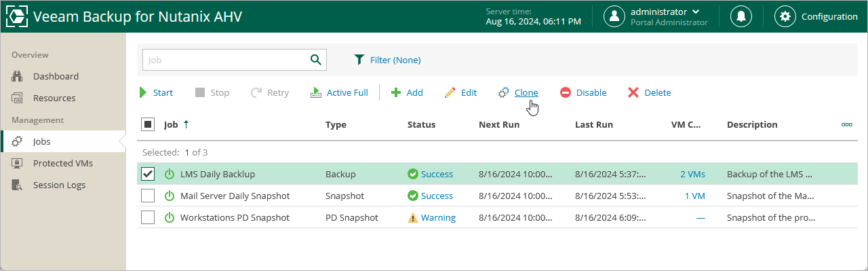Click the "PD Snapshot" type cell
Viewport: 868px width, 271px height.
point(352,217)
